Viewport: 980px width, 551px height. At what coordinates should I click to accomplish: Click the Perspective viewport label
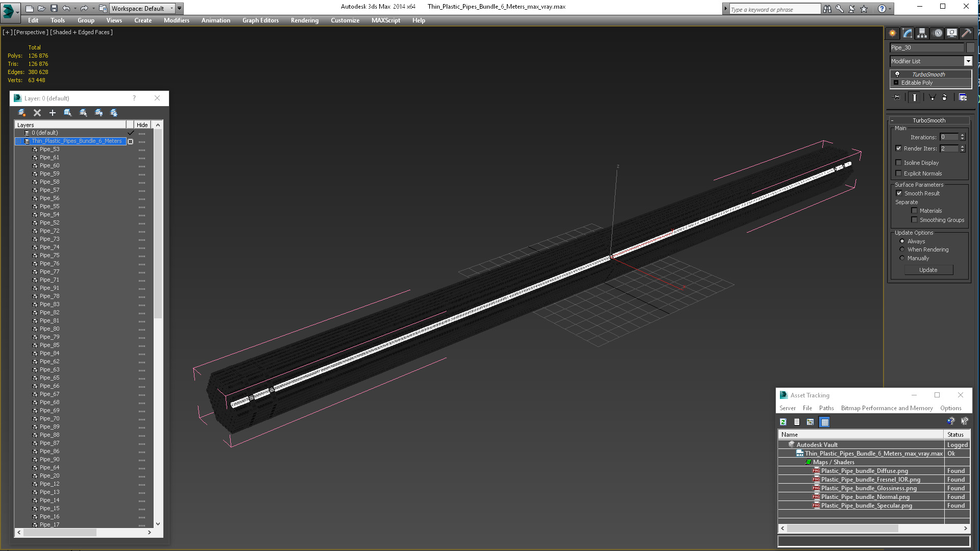coord(31,32)
